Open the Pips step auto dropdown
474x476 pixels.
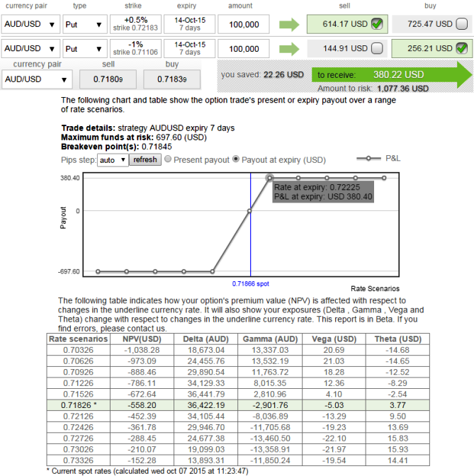point(113,160)
